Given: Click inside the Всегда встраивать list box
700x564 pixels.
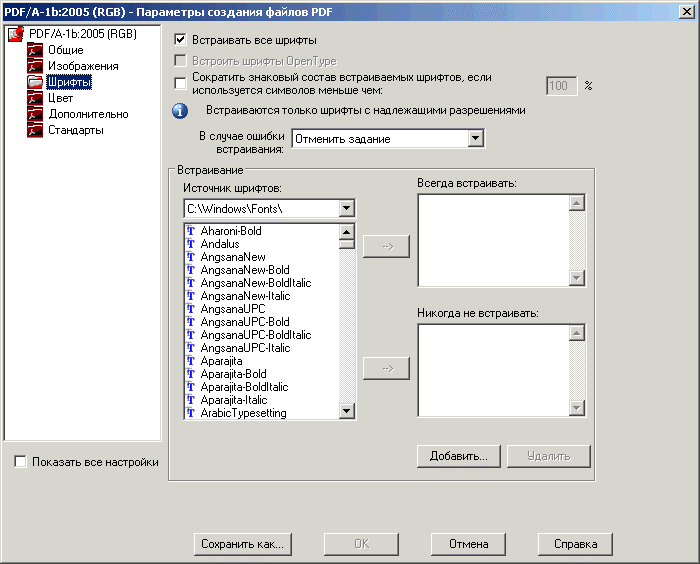Looking at the screenshot, I should pyautogui.click(x=493, y=240).
